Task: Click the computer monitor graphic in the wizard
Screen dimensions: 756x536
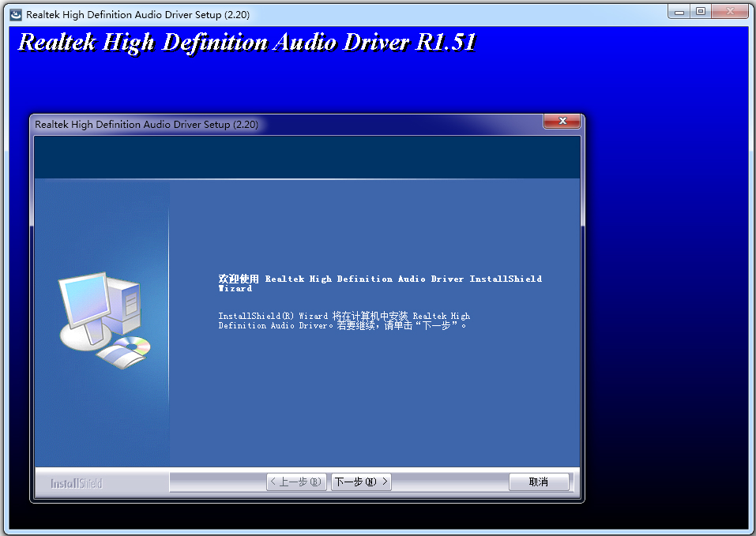Action: click(x=87, y=298)
